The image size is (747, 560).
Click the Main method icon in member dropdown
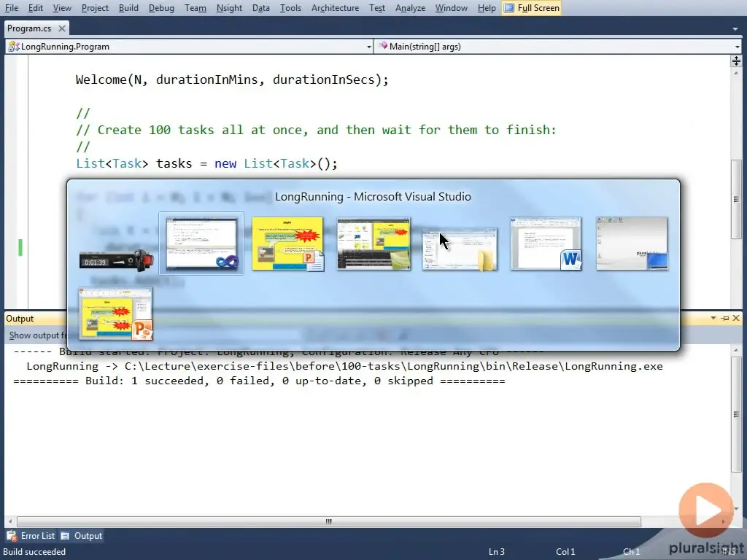[x=383, y=46]
